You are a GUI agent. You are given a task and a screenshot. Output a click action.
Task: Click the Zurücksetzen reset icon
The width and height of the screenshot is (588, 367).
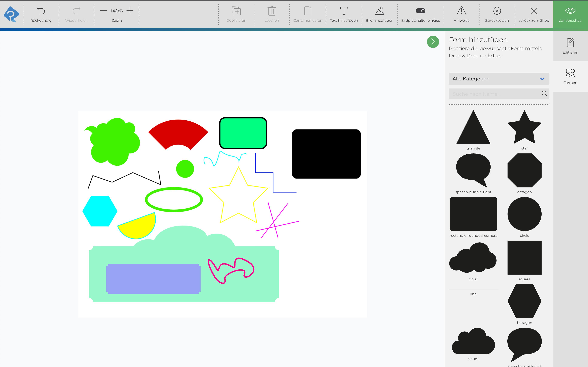[497, 11]
